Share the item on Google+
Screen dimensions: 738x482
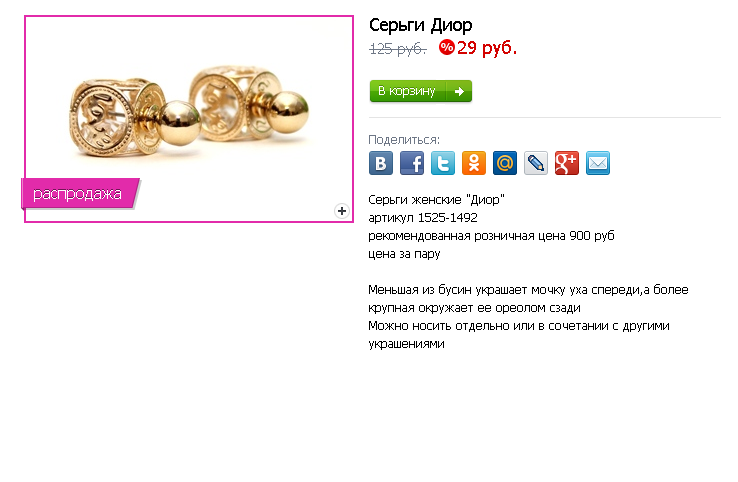pos(567,163)
